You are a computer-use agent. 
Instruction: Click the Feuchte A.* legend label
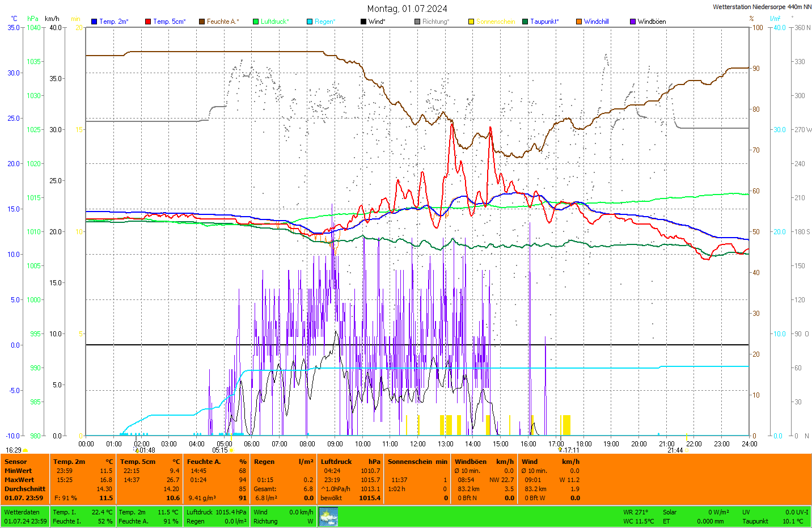[x=223, y=22]
